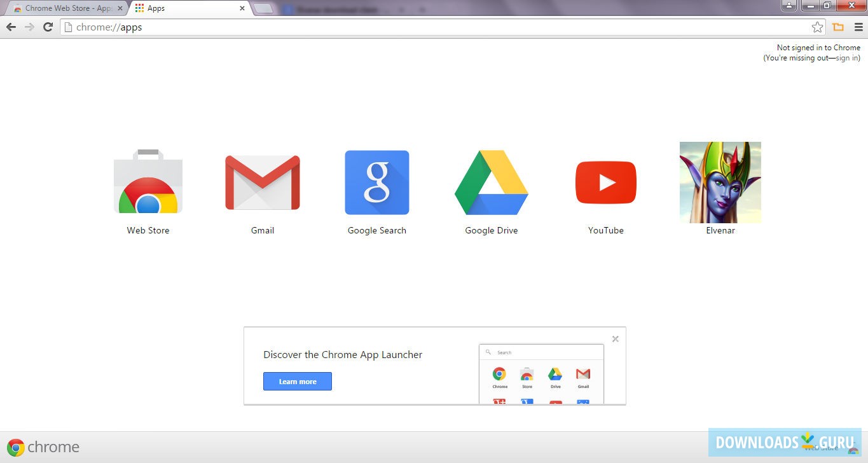The height and width of the screenshot is (463, 868).
Task: Click the Chrome user profile button
Action: pos(789,6)
